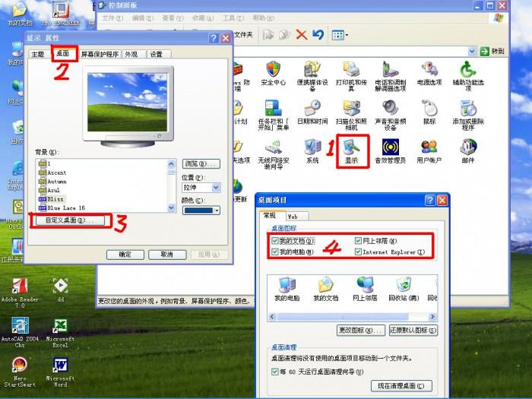Click 还原默认图标 restore default button
532x399 pixels.
click(413, 330)
